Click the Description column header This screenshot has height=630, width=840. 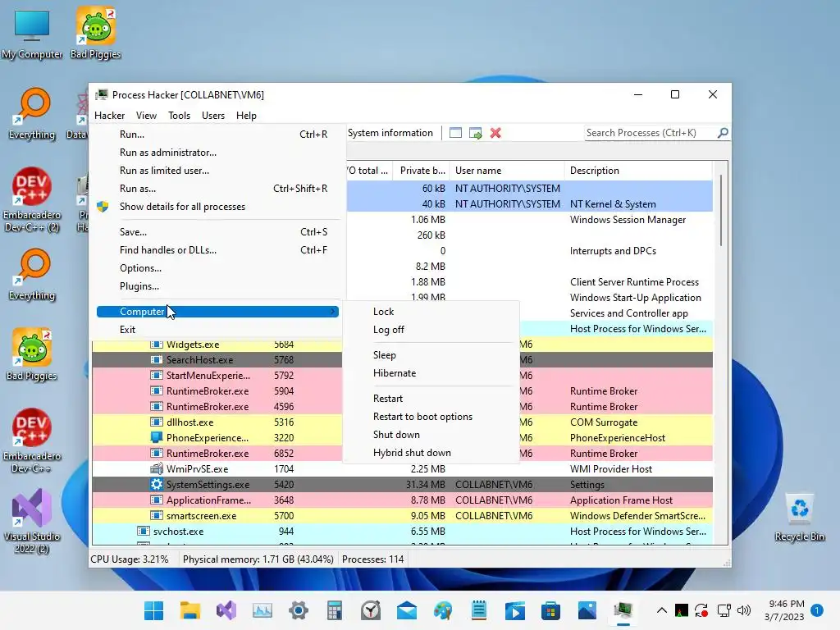tap(638, 171)
